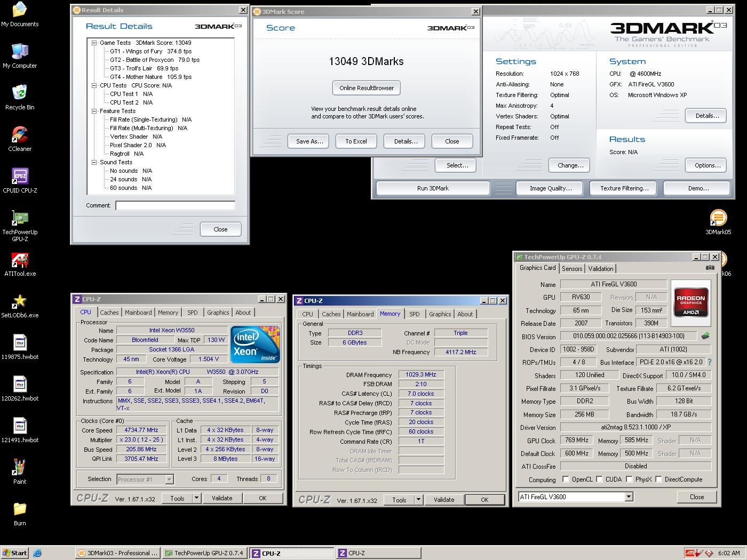Export score with To Excel button
Screen dimensions: 747x560
[x=356, y=141]
